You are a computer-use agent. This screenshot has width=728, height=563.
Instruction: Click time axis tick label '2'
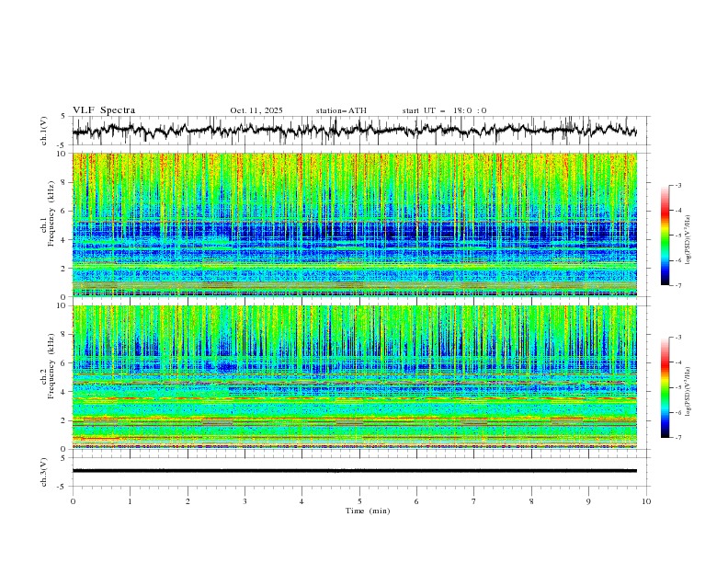click(188, 501)
